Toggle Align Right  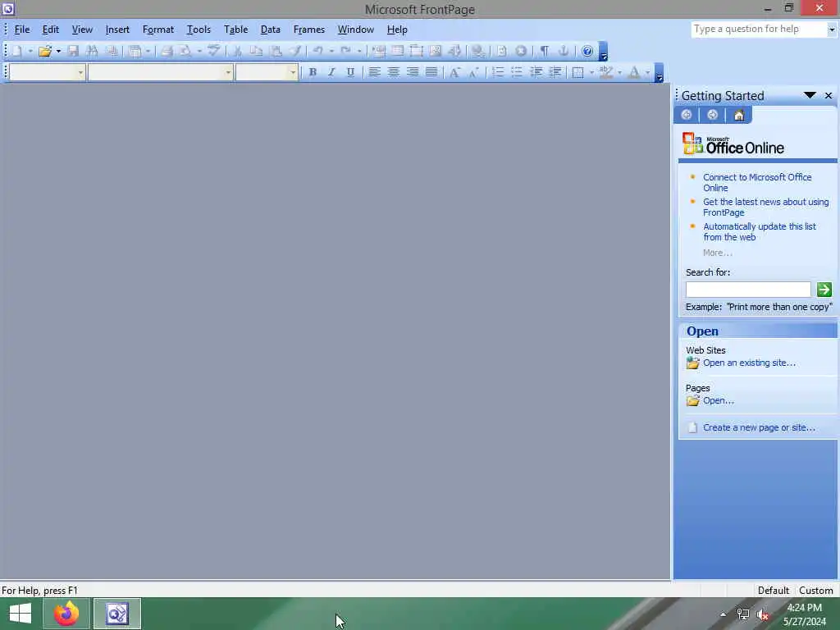coord(413,72)
